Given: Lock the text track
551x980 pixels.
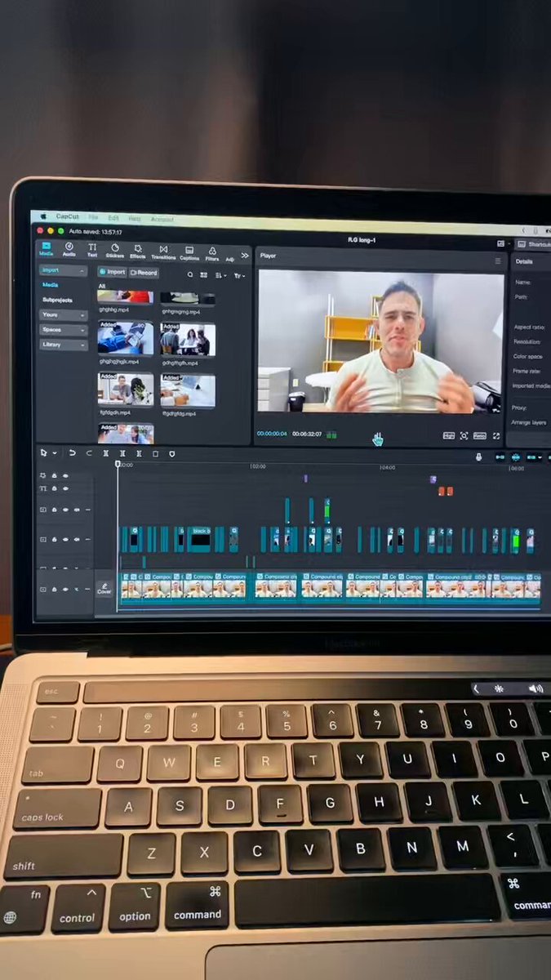Looking at the screenshot, I should point(55,488).
